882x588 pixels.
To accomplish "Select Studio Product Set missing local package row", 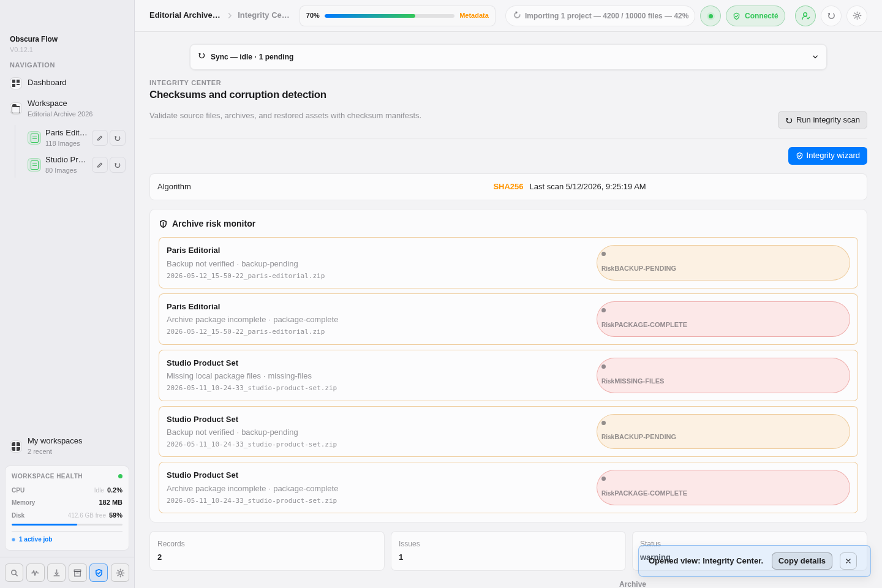I will [x=508, y=375].
